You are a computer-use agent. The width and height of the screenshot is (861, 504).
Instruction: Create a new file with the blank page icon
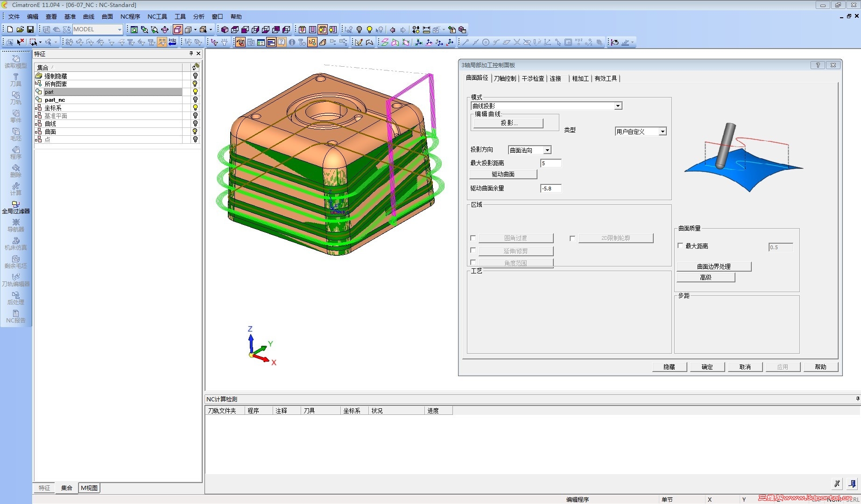(10, 29)
